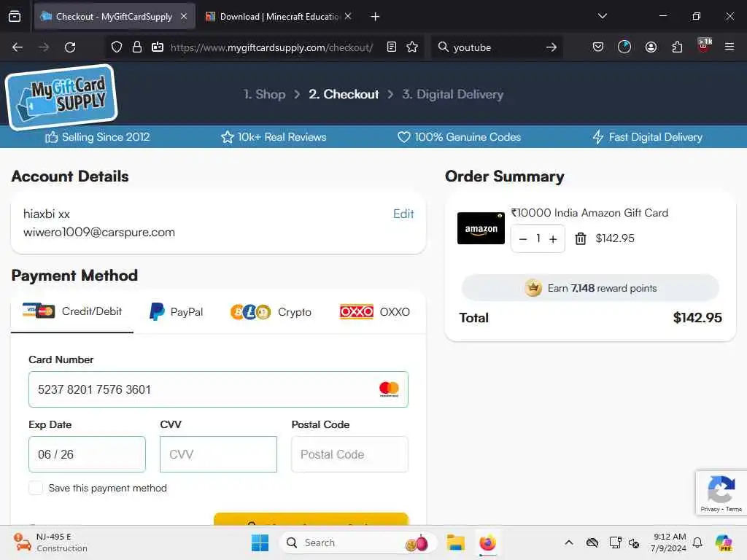Image resolution: width=747 pixels, height=560 pixels.
Task: Open the extensions puzzle icon
Action: (677, 47)
